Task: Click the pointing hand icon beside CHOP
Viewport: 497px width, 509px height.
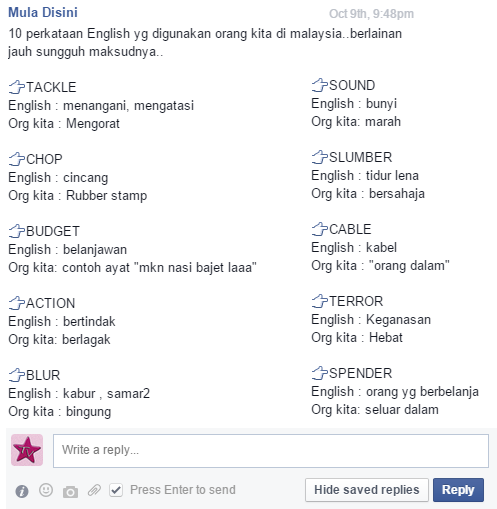Action: [x=17, y=159]
